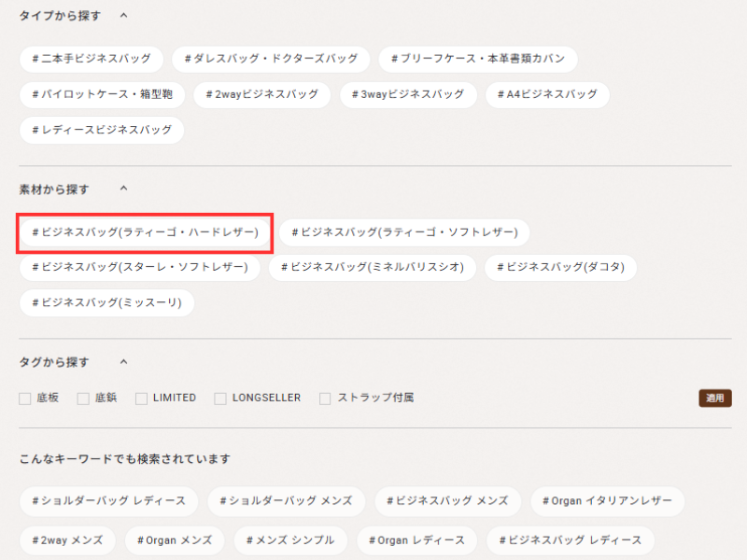Enable the 底鋲 tag checkbox

coord(83,399)
